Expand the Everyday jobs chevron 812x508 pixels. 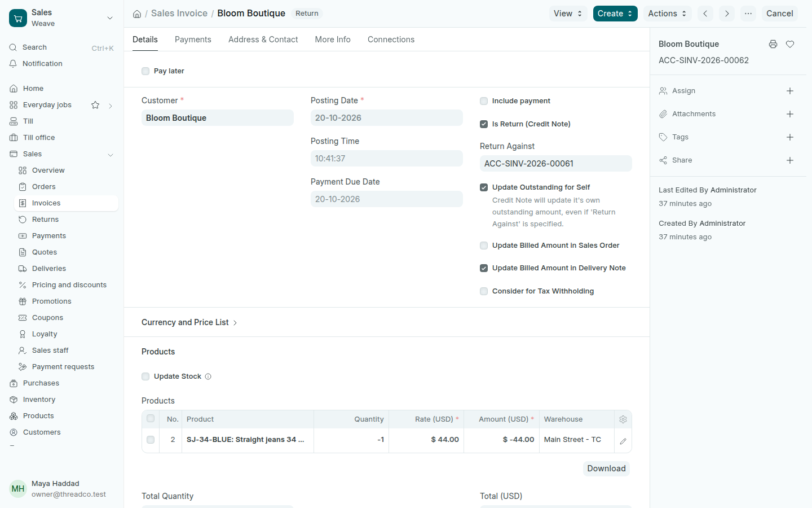[x=111, y=106]
